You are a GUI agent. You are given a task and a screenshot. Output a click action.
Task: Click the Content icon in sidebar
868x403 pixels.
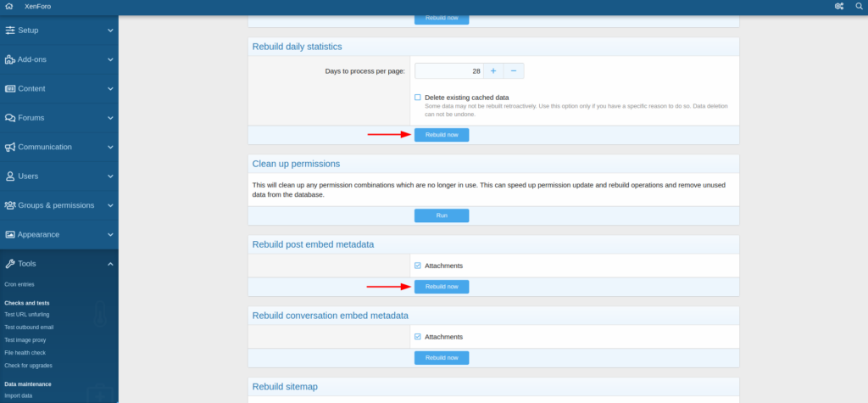click(x=10, y=89)
